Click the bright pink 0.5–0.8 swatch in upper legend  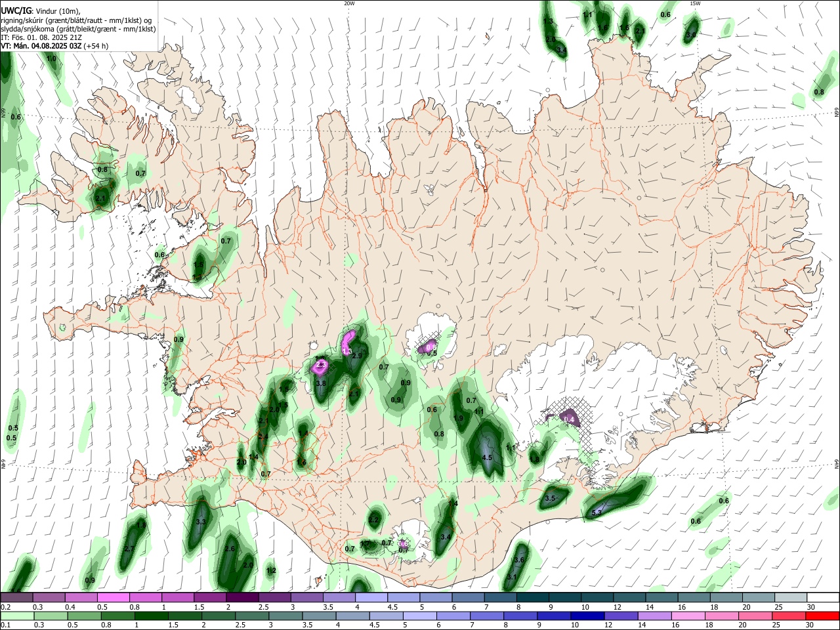point(113,598)
